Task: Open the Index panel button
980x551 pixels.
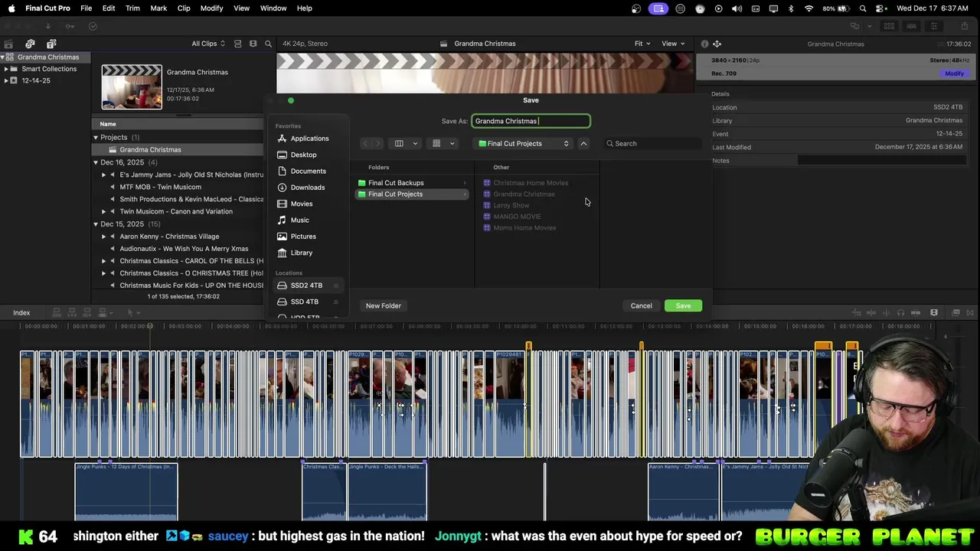Action: coord(21,312)
